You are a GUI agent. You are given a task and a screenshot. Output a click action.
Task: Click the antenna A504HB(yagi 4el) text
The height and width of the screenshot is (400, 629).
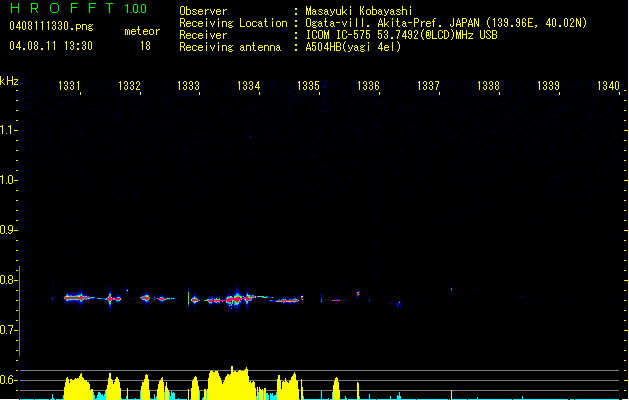[353, 47]
